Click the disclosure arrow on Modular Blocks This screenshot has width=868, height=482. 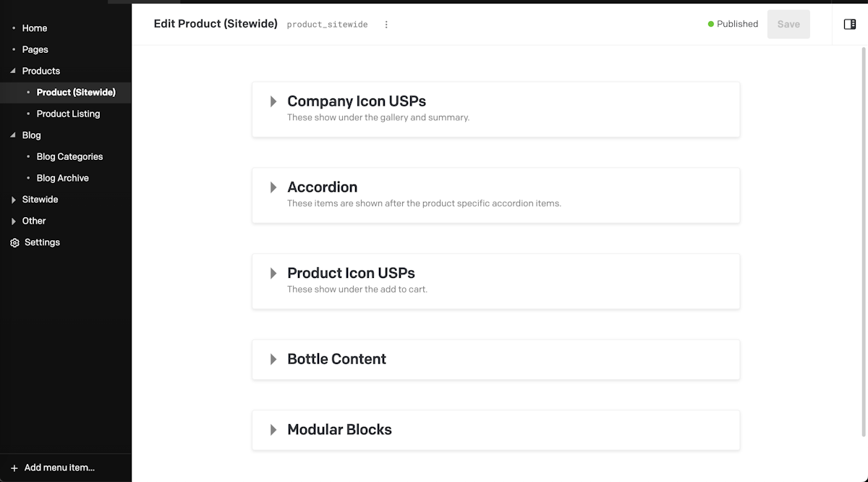(x=273, y=430)
